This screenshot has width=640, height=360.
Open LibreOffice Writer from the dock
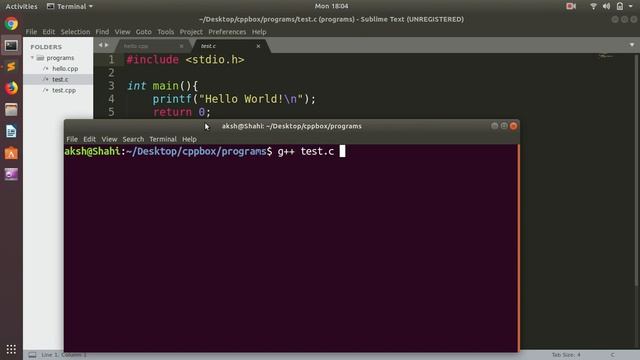coord(11,131)
